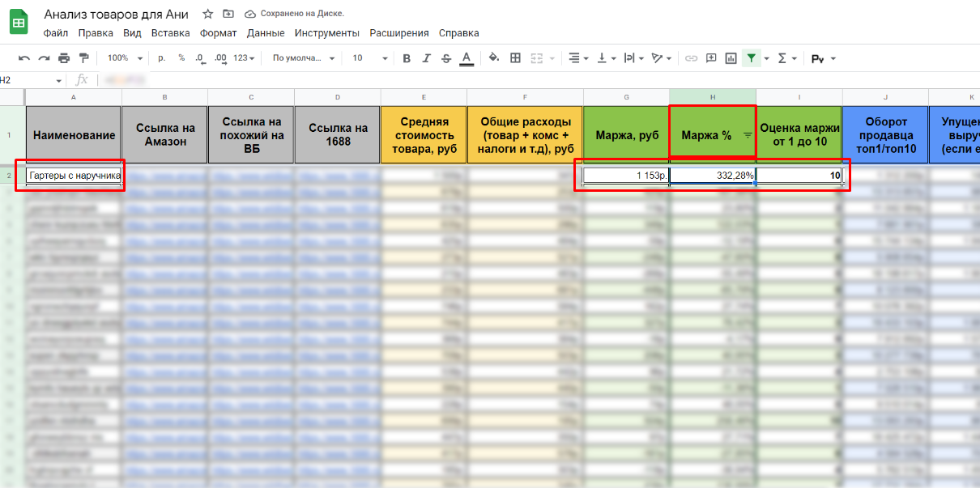Open the Расширения menu

click(399, 33)
